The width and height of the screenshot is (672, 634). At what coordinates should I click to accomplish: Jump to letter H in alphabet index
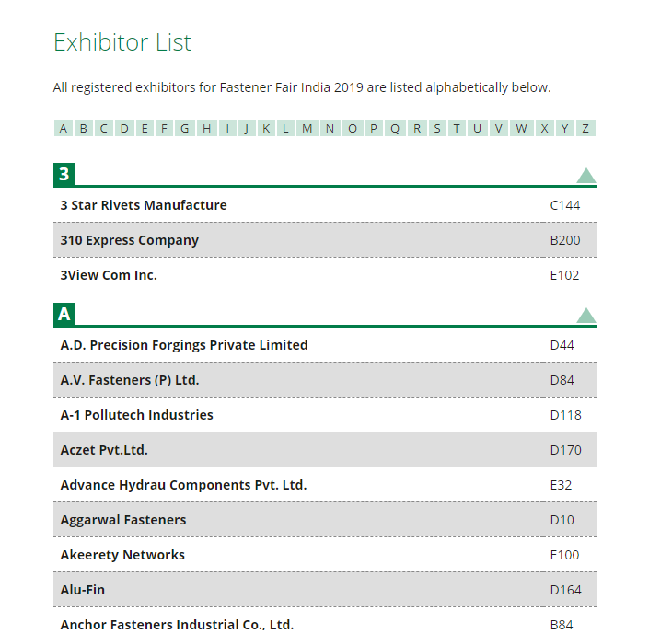(x=206, y=128)
